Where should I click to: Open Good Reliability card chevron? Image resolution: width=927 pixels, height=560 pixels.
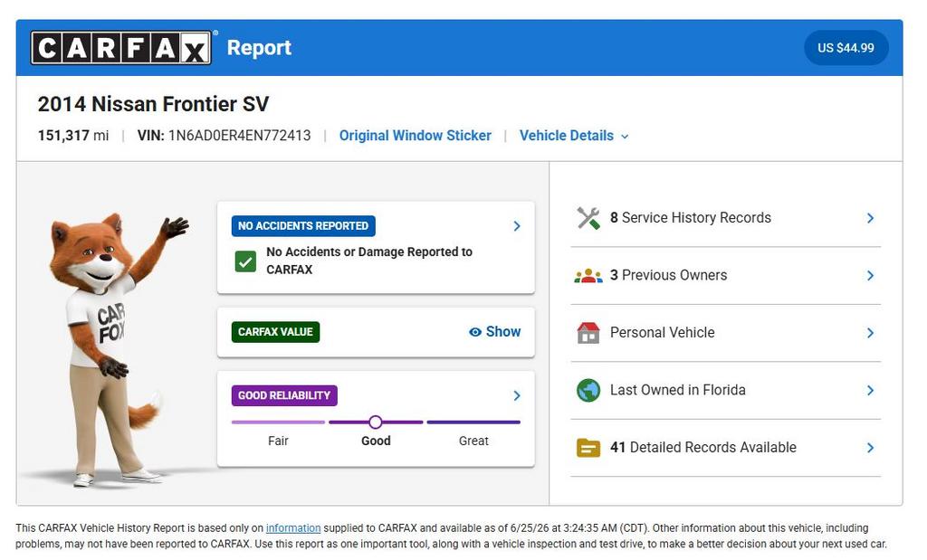(517, 395)
